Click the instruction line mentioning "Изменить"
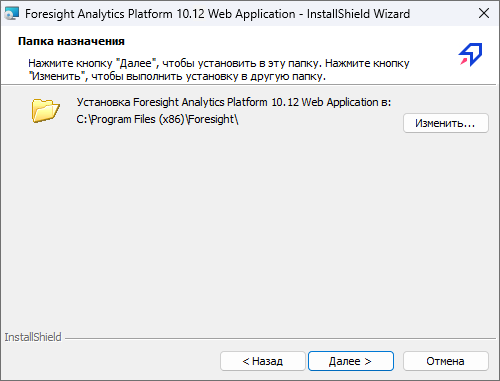Image resolution: width=500 pixels, height=381 pixels. 177,77
